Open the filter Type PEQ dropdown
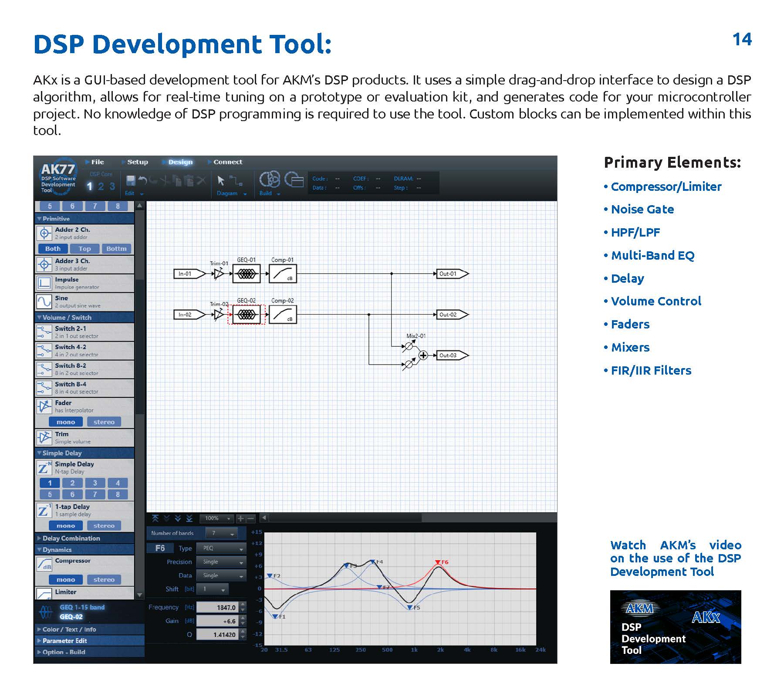Screen dimensions: 784x697 (221, 548)
